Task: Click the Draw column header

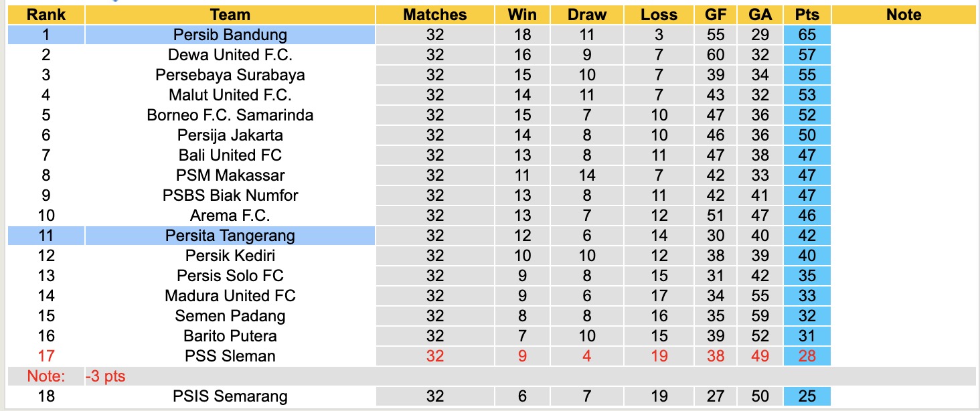Action: (x=587, y=15)
